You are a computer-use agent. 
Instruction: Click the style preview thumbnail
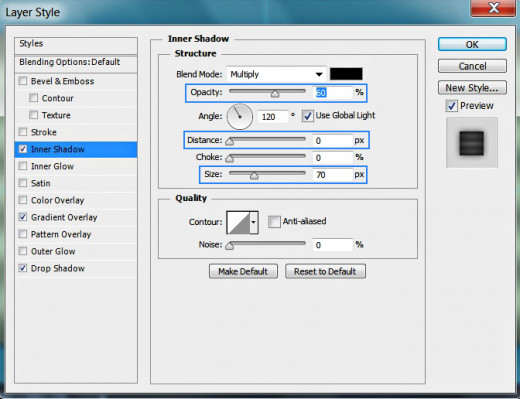tap(472, 143)
